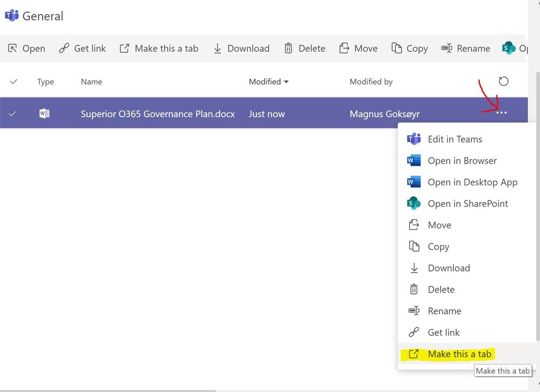Click the Rename icon in the toolbar

coord(446,48)
